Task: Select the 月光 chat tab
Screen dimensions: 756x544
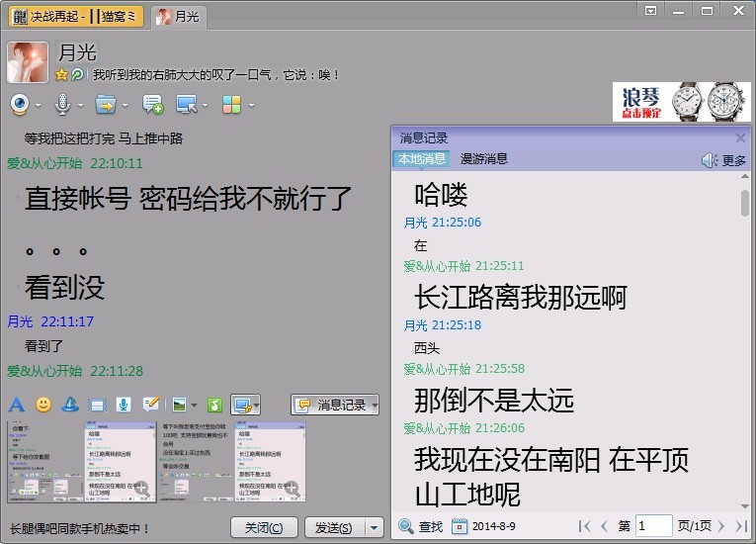Action: pyautogui.click(x=178, y=17)
